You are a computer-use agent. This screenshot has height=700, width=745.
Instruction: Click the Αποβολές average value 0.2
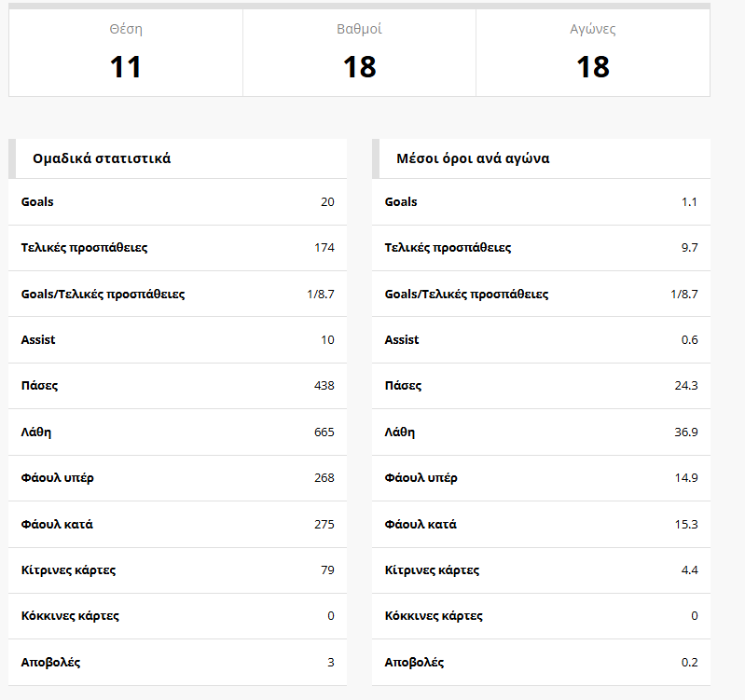click(x=689, y=663)
